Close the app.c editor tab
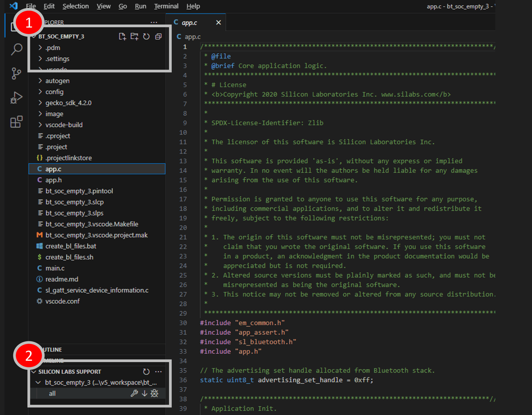The width and height of the screenshot is (532, 415). coord(218,22)
